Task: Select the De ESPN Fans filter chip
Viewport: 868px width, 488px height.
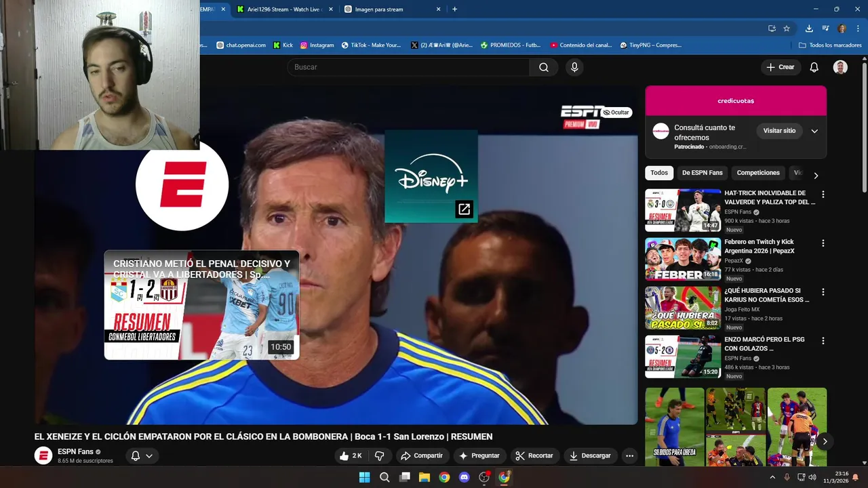Action: (x=702, y=173)
